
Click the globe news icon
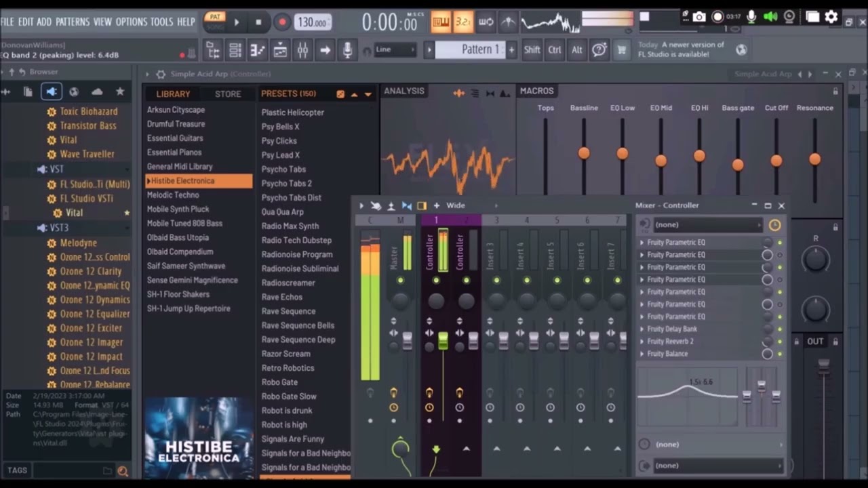pos(741,49)
